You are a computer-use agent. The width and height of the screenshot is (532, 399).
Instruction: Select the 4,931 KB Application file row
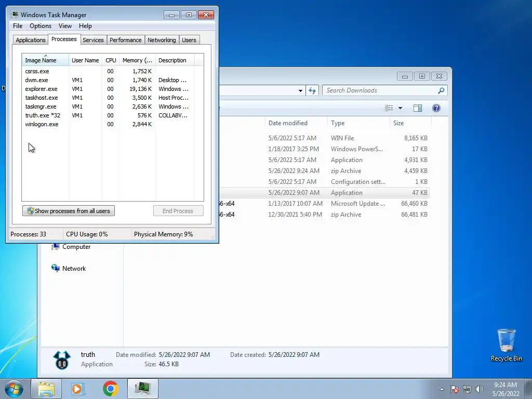[x=324, y=160]
